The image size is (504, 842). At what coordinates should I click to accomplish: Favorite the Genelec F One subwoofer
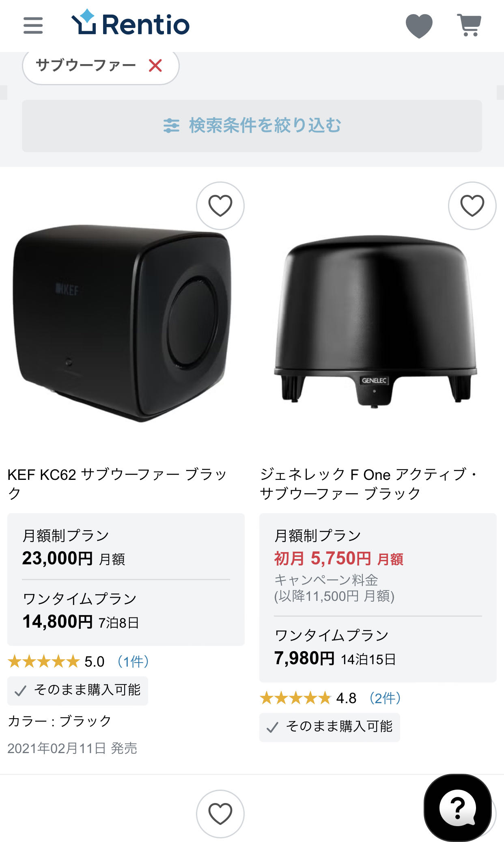(x=472, y=206)
